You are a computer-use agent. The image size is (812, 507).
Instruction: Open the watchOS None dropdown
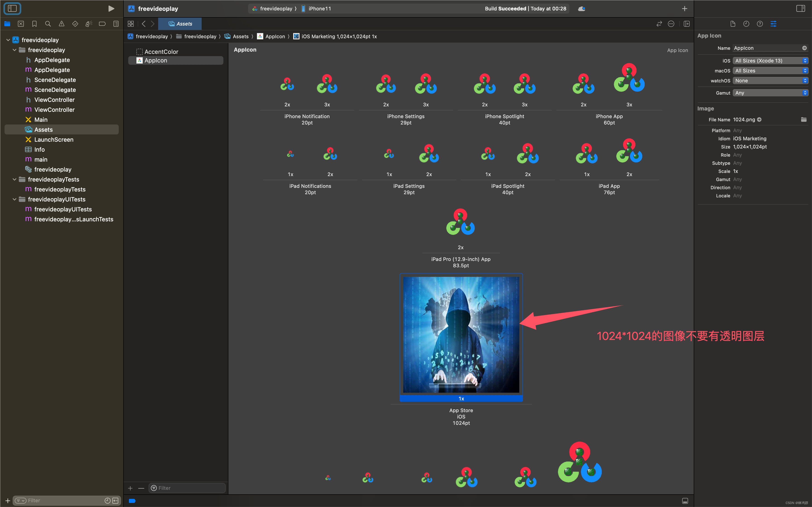click(x=770, y=81)
